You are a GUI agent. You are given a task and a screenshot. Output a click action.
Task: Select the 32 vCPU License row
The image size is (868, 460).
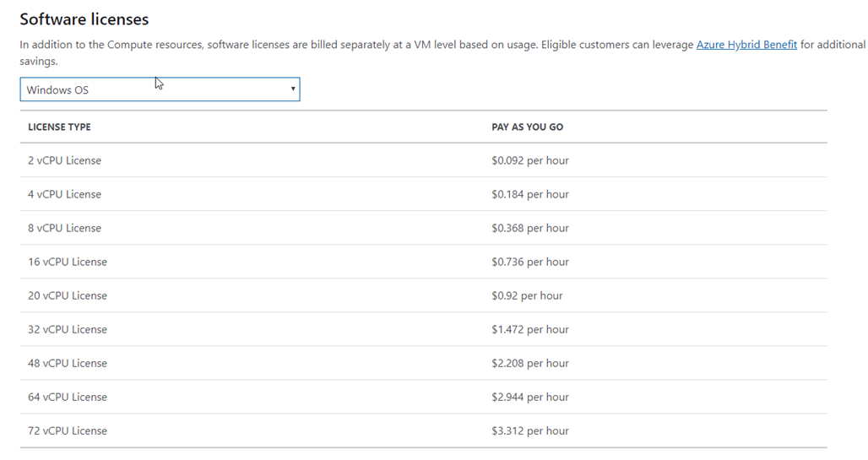424,329
